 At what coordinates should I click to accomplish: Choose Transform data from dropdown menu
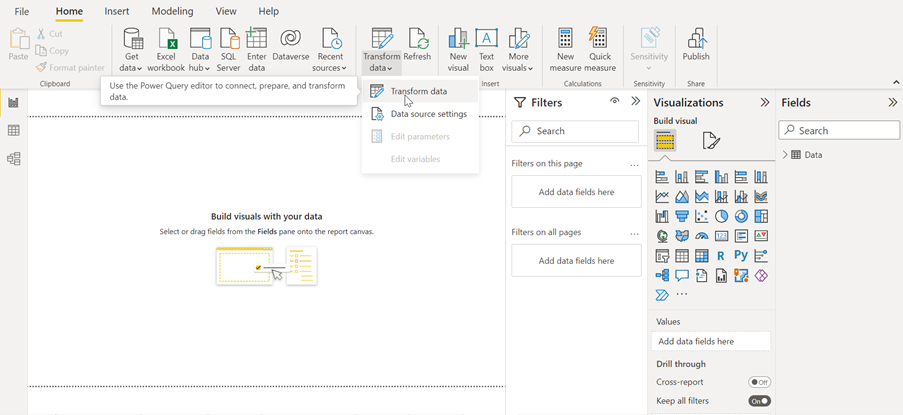tap(420, 91)
